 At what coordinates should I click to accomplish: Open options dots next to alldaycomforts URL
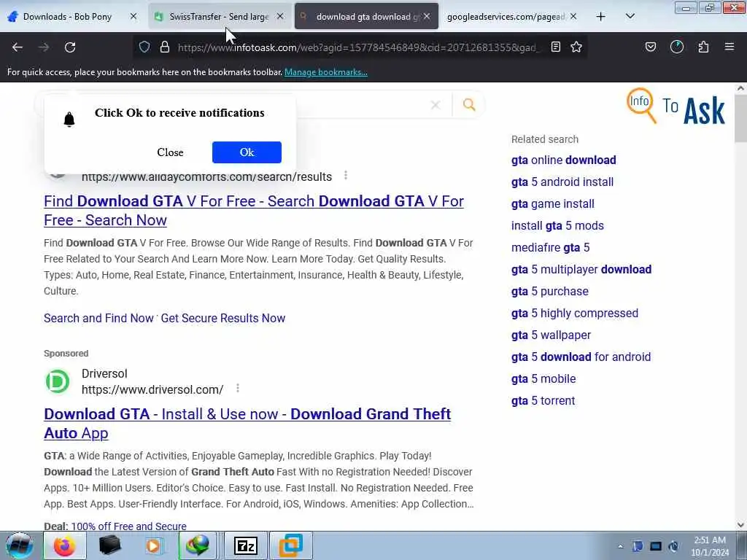pyautogui.click(x=346, y=176)
